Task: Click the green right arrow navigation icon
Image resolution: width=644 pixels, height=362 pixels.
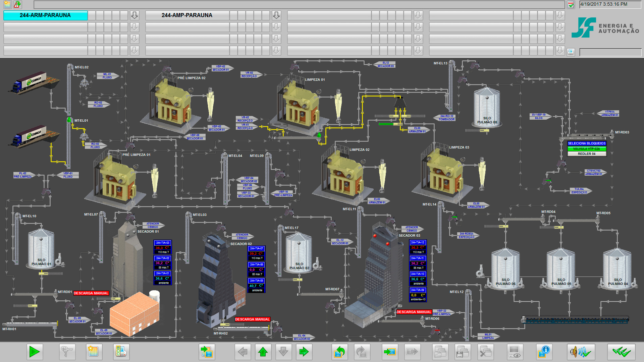Action: coord(304,352)
